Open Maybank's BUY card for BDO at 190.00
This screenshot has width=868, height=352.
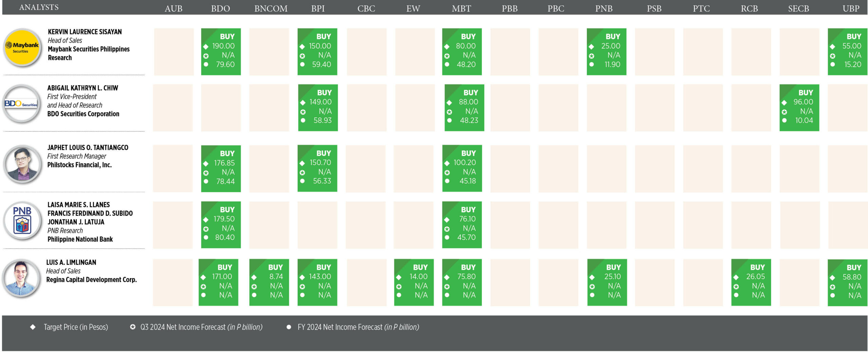tap(221, 52)
